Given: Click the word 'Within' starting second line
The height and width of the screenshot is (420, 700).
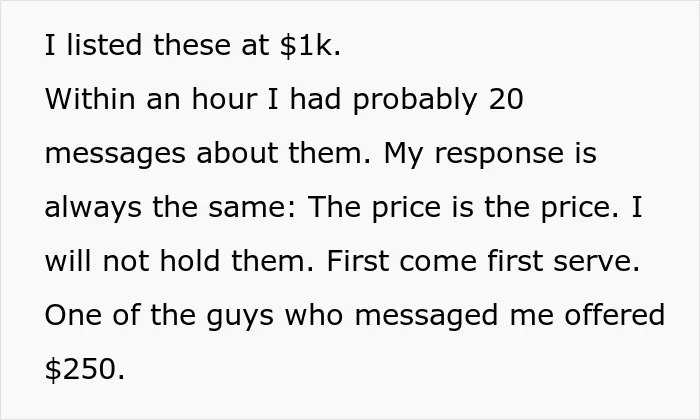Looking at the screenshot, I should click(x=90, y=99).
